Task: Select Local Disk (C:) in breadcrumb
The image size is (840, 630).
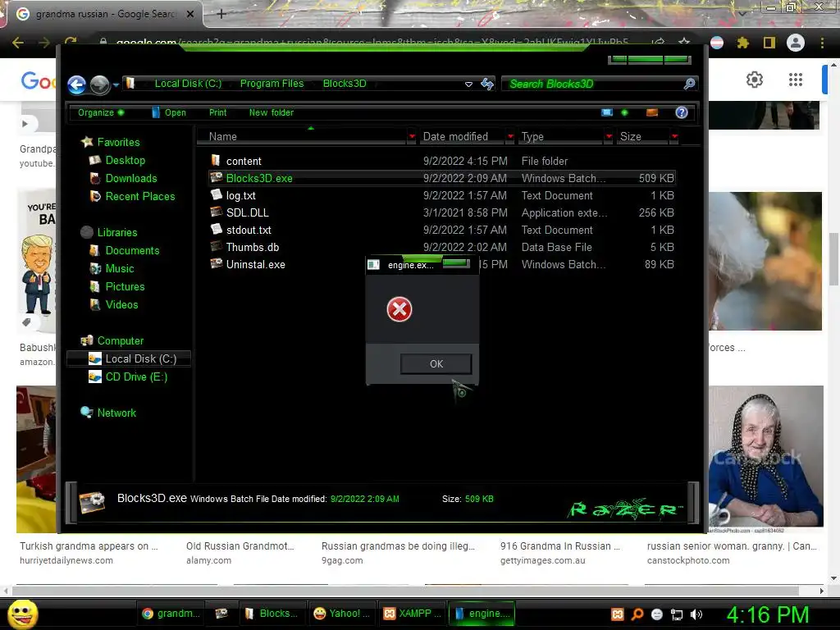Action: (x=188, y=84)
